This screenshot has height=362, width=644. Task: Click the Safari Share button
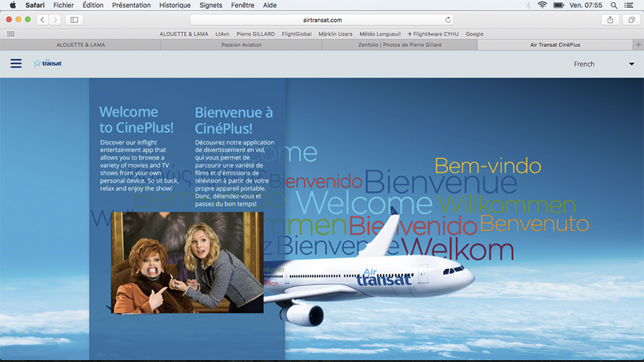pos(610,20)
